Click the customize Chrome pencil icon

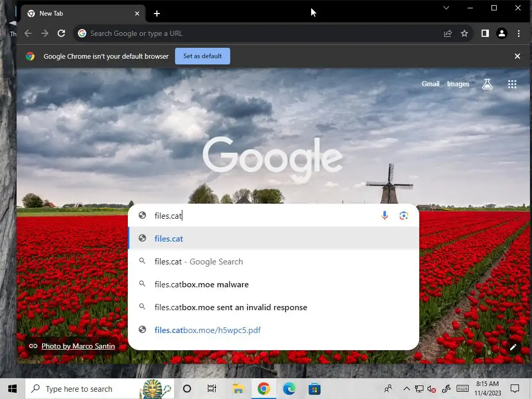click(x=513, y=347)
